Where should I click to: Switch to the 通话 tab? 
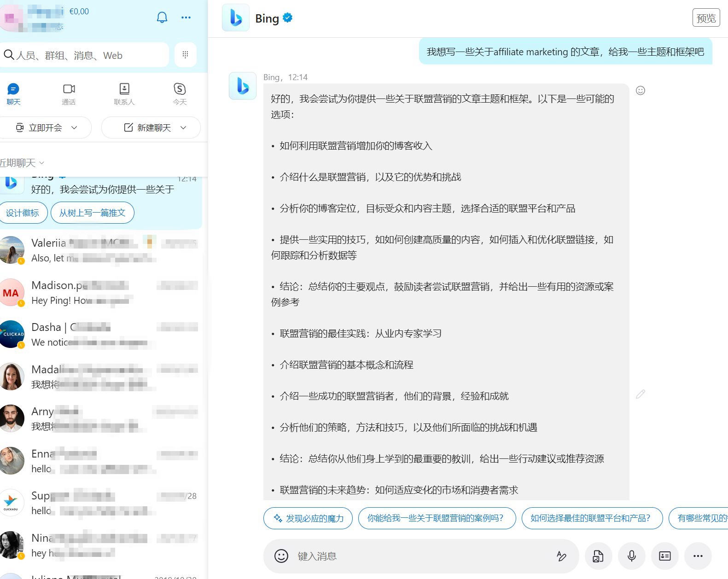click(x=69, y=93)
